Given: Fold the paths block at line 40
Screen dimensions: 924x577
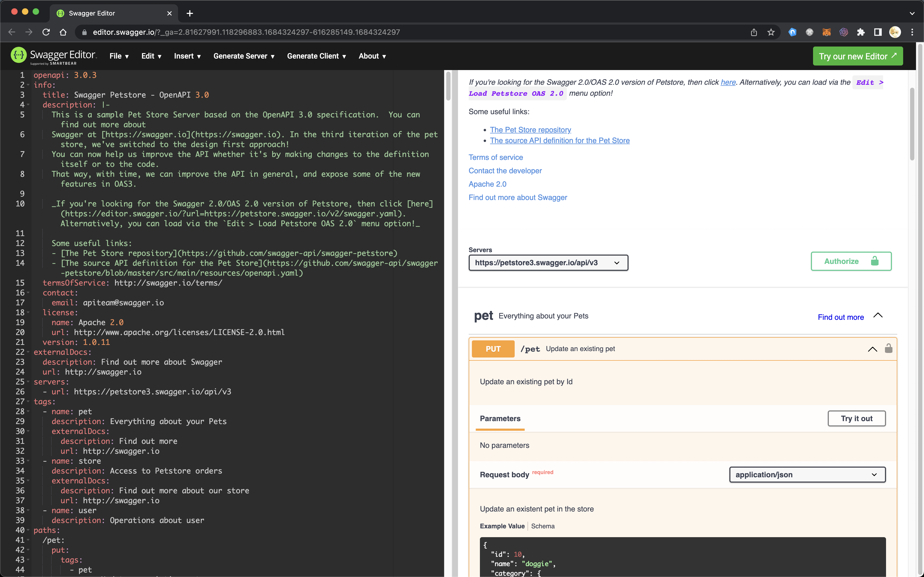Looking at the screenshot, I should [x=28, y=530].
